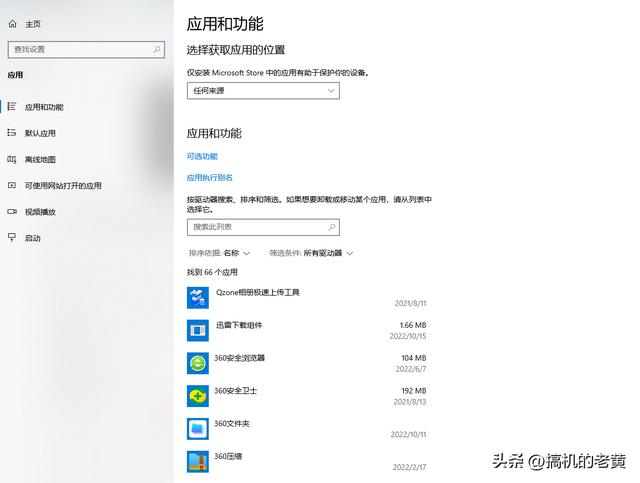The height and width of the screenshot is (483, 640).
Task: Select the 离线地图 sidebar icon
Action: click(12, 159)
